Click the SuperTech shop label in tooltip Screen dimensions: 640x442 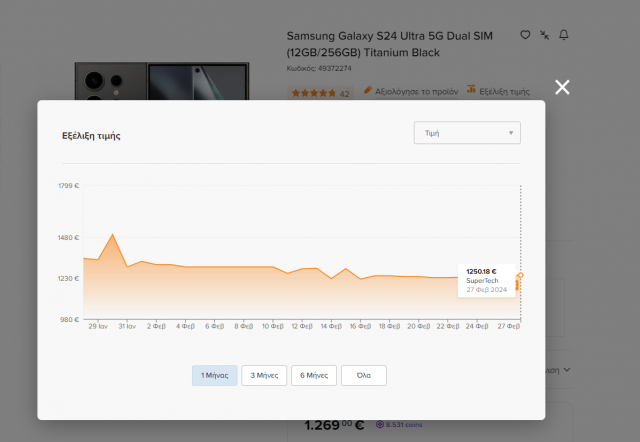(x=482, y=280)
